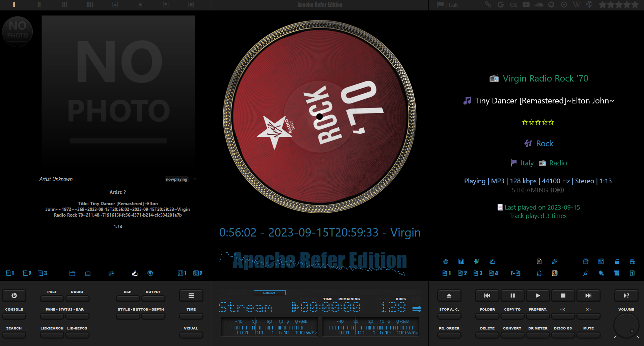This screenshot has width=644, height=346.
Task: Open the Wikipedia icon in top bar
Action: [x=577, y=5]
